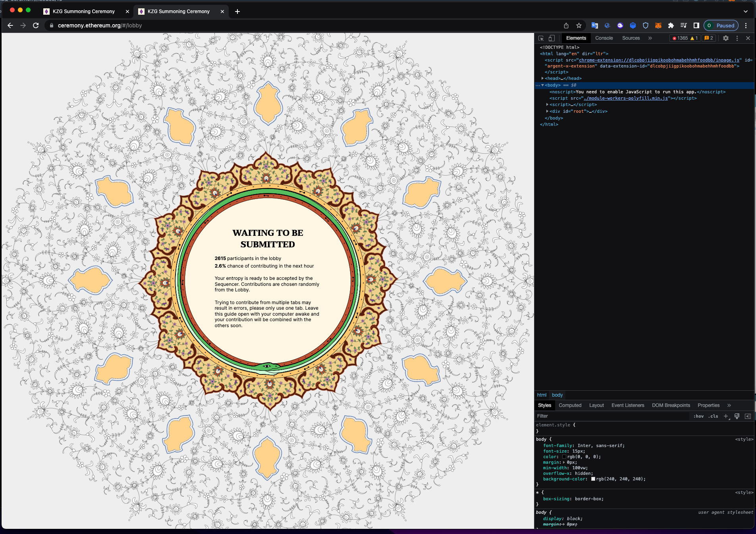756x534 pixels.
Task: Toggle the computed styles sidebar
Action: point(749,416)
